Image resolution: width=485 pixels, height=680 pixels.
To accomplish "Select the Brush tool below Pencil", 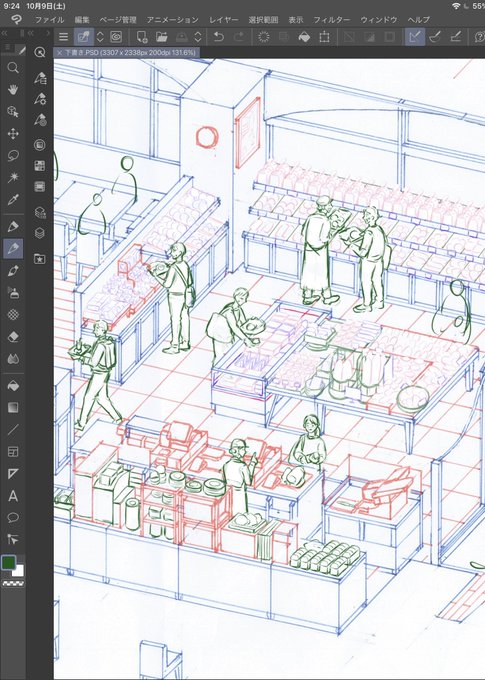I will click(x=13, y=271).
